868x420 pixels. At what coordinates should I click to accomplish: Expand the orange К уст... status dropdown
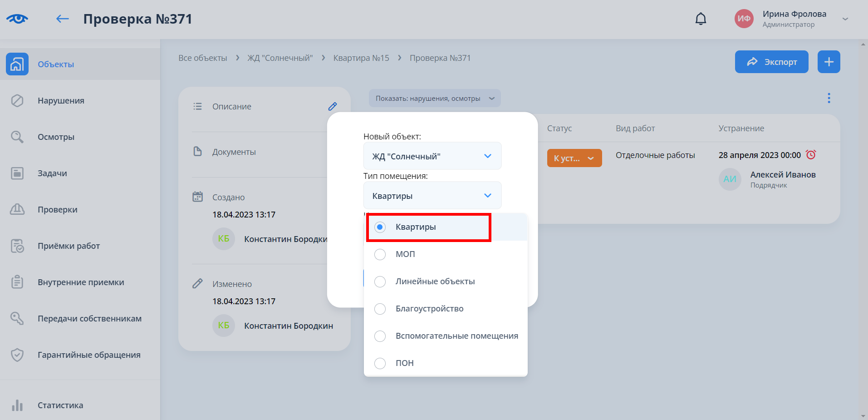click(574, 158)
